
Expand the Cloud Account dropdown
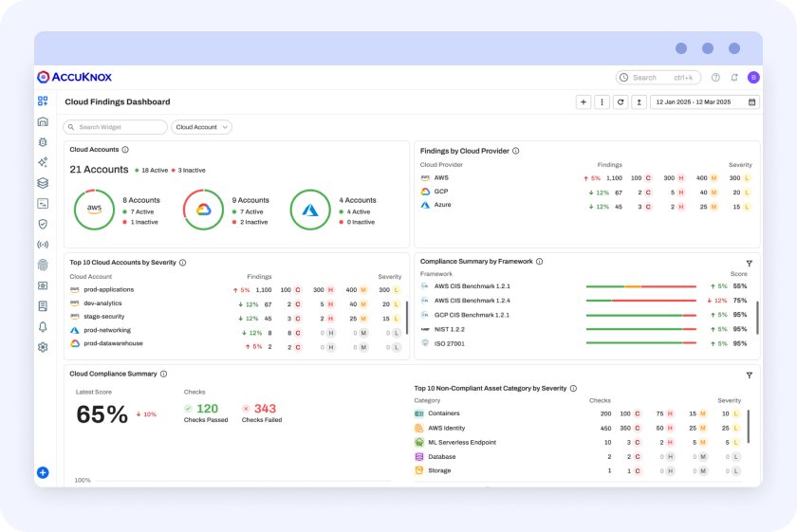pyautogui.click(x=202, y=127)
